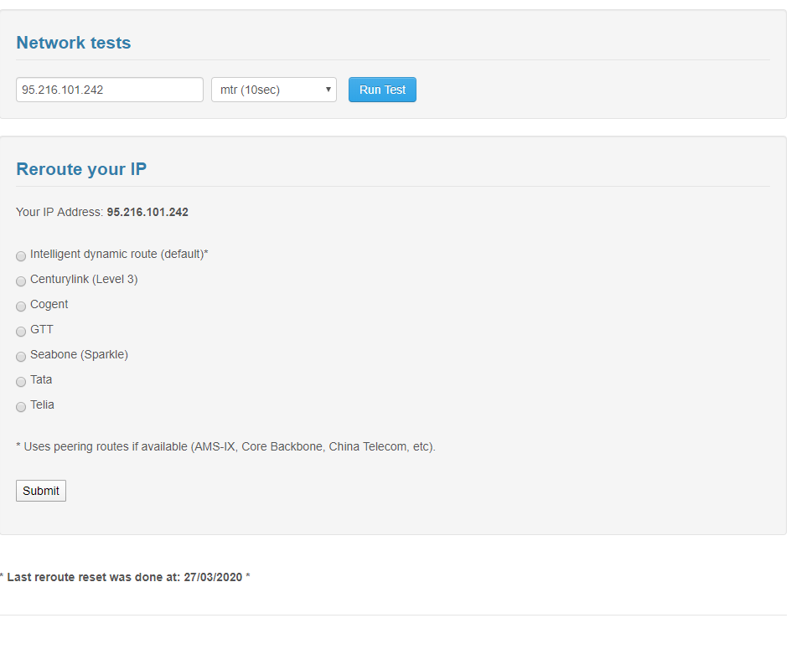Image resolution: width=812 pixels, height=649 pixels.
Task: Click the bold IP address 95.216.101.242 text
Action: coord(147,212)
